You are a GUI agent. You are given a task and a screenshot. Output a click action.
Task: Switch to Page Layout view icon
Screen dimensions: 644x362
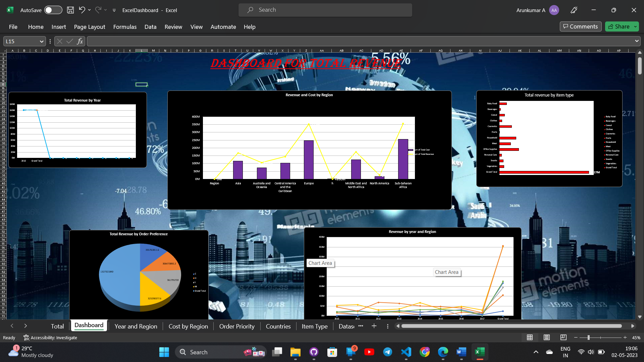[547, 338]
